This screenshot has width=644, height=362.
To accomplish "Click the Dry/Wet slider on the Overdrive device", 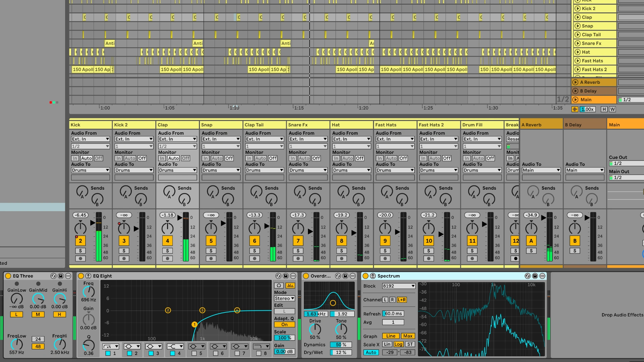I will 341,352.
